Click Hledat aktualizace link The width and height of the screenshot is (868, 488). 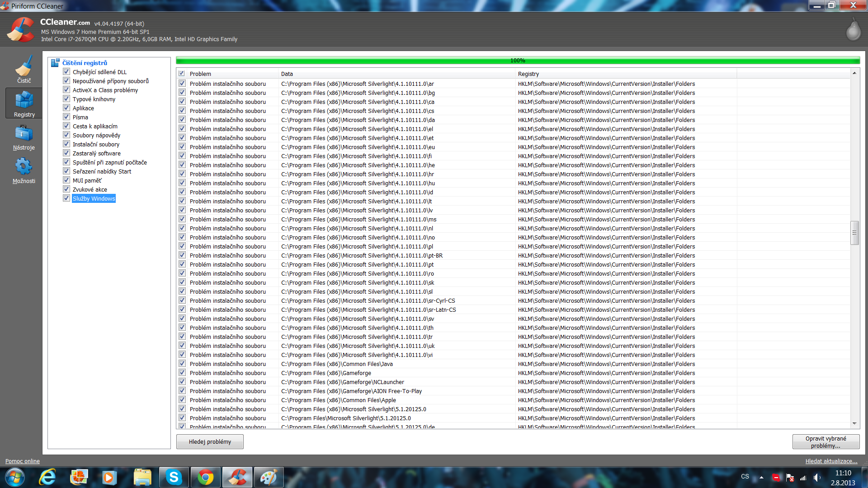click(x=831, y=461)
